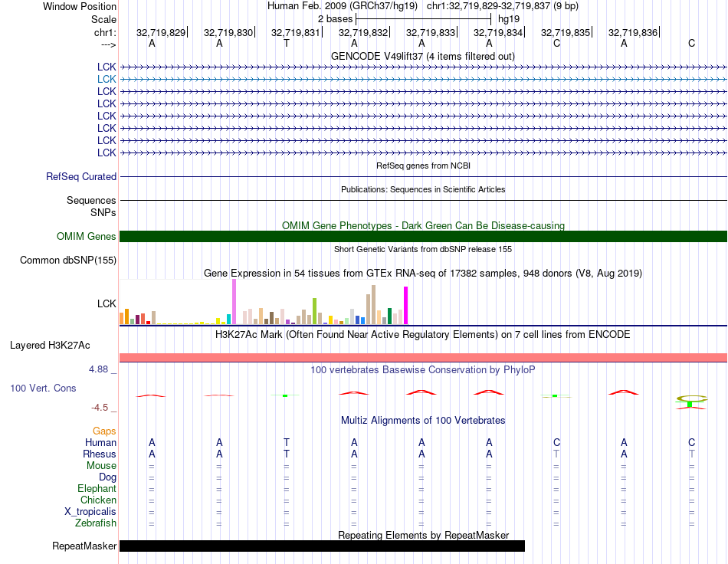The height and width of the screenshot is (564, 728).
Task: Click the black RepeatMasker element bar
Action: (322, 546)
